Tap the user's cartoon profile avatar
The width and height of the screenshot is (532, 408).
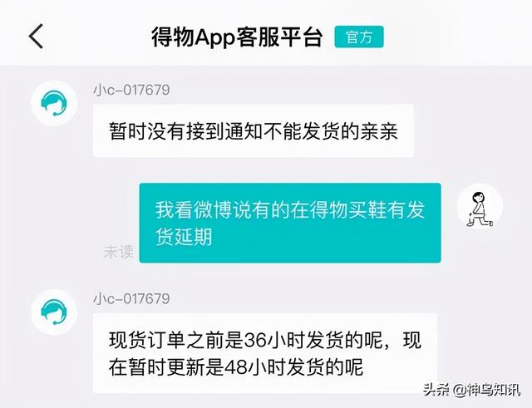[480, 206]
